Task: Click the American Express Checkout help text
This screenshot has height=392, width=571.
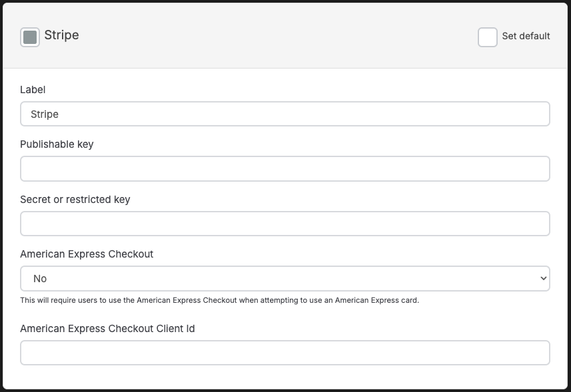Action: 220,300
